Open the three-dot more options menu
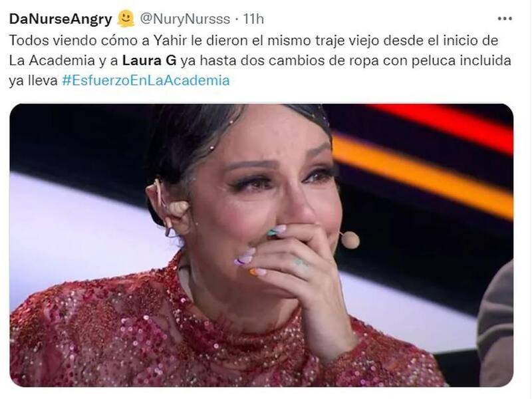 point(505,19)
